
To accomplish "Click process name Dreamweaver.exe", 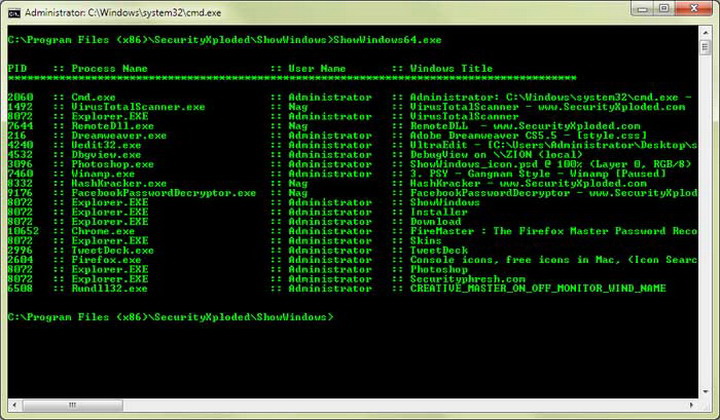I will pyautogui.click(x=119, y=135).
